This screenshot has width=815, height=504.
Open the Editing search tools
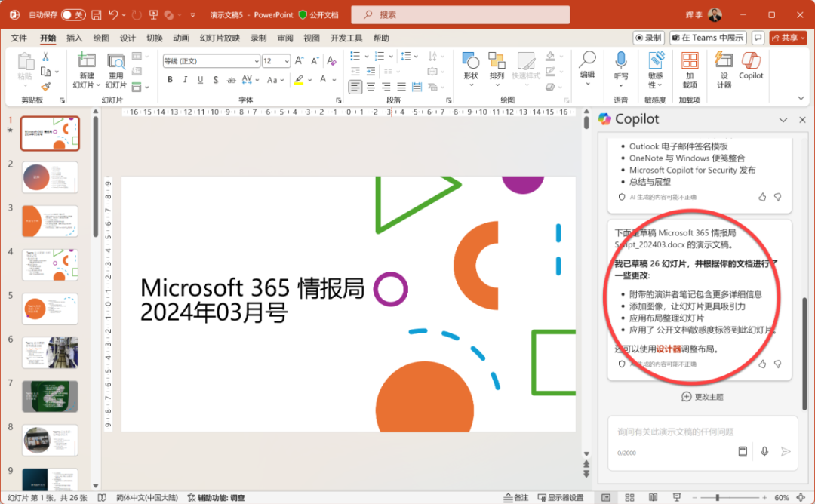[587, 69]
